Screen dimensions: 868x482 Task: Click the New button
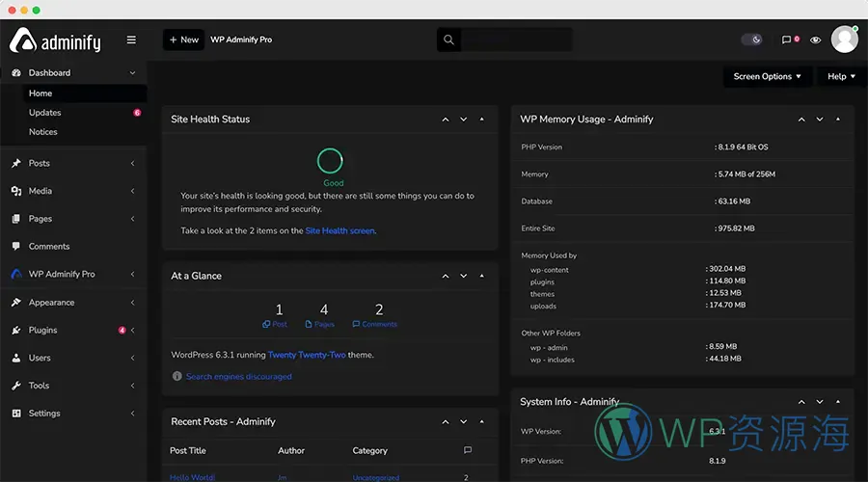click(x=184, y=40)
